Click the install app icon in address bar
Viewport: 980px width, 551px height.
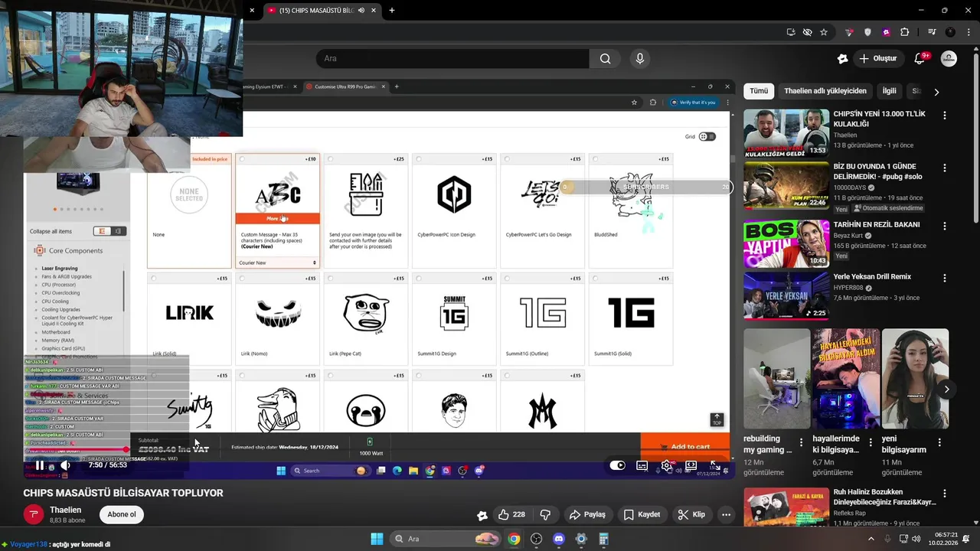791,32
